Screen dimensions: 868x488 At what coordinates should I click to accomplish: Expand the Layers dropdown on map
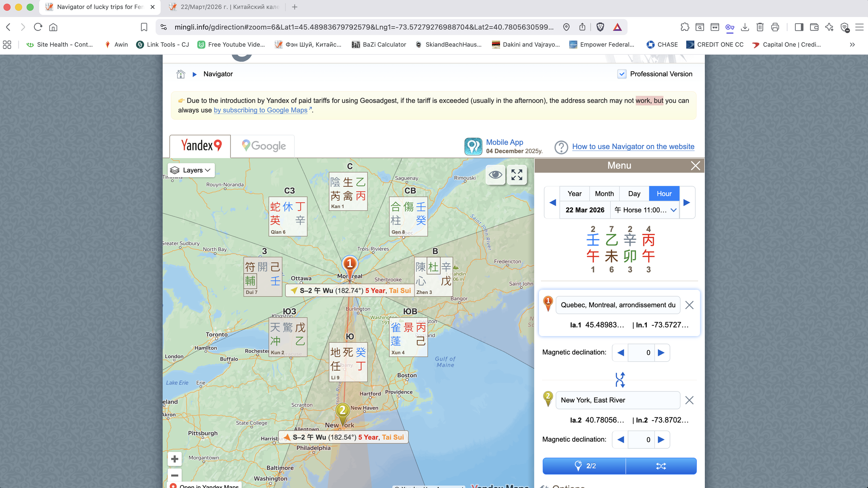tap(191, 170)
